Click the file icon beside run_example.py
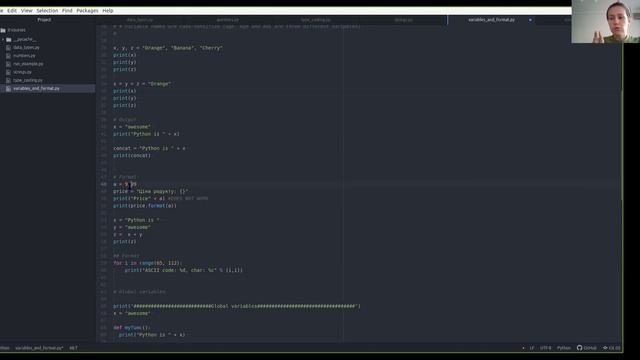The image size is (640, 360). (x=9, y=64)
